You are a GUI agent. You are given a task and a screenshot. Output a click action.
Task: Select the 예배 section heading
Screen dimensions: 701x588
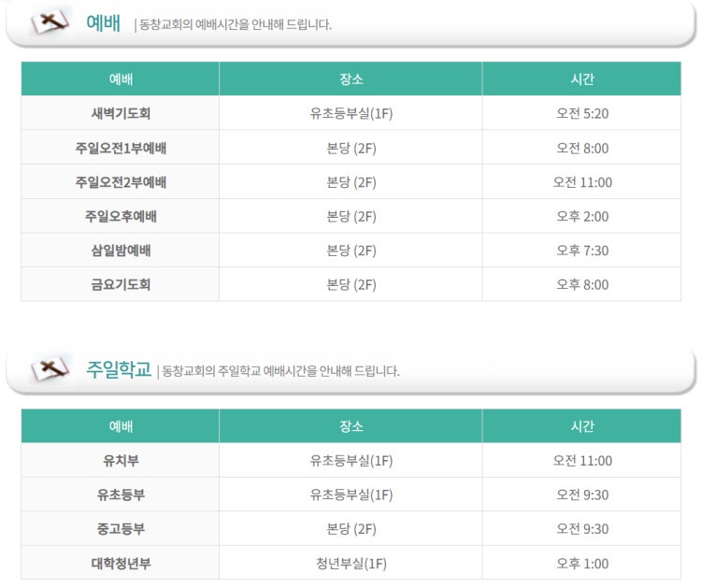coord(103,22)
